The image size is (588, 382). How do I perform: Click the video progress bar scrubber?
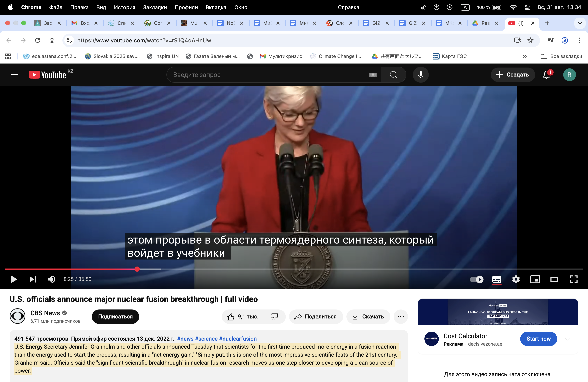[137, 269]
